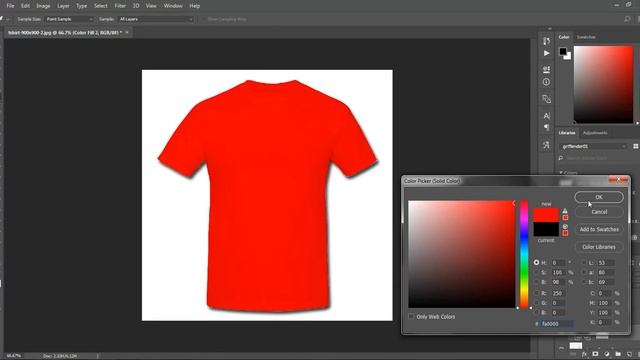Open the Clone Source panel icon

(547, 99)
